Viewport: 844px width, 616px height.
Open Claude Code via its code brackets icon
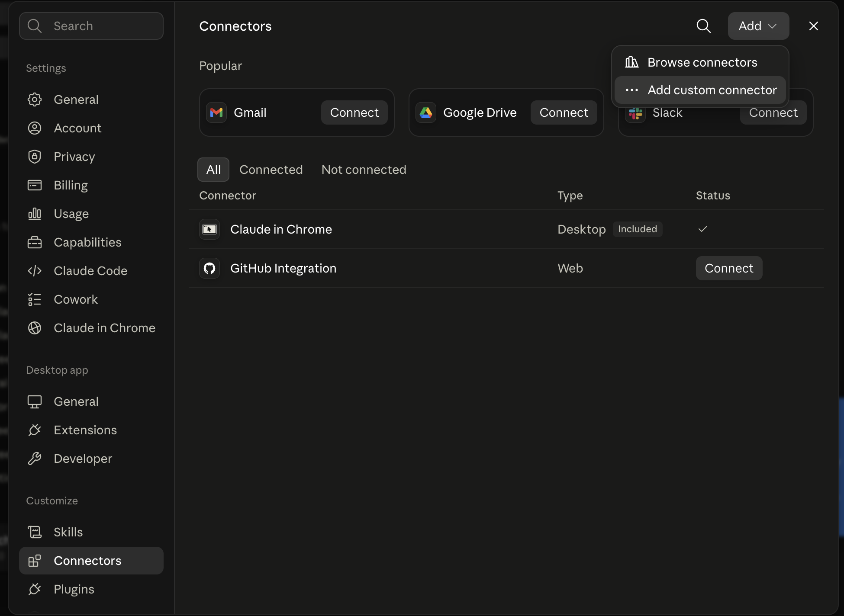(35, 271)
